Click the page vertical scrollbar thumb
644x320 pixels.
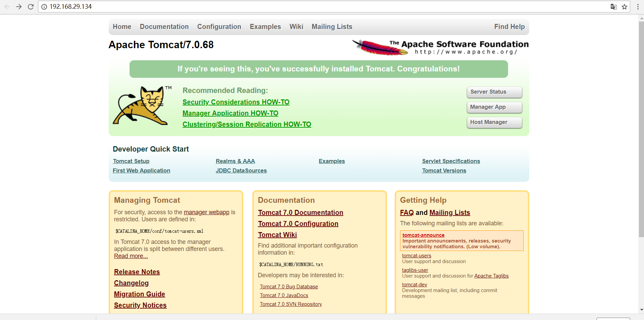tap(641, 130)
